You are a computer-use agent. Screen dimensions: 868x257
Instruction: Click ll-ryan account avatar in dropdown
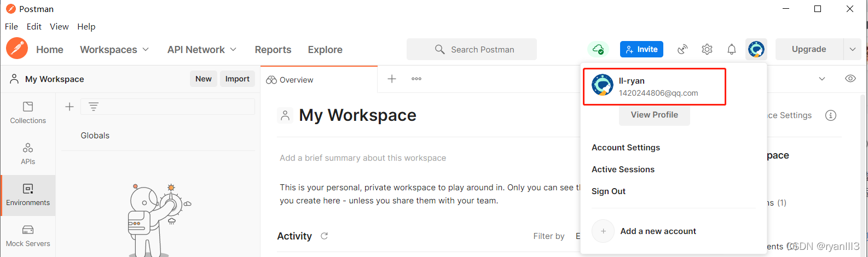[x=603, y=85]
